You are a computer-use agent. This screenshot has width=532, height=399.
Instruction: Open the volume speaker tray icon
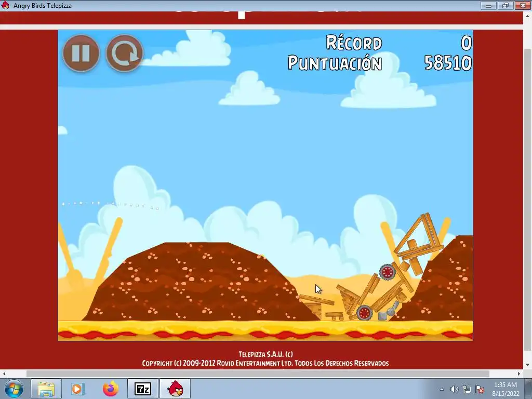[x=454, y=389]
